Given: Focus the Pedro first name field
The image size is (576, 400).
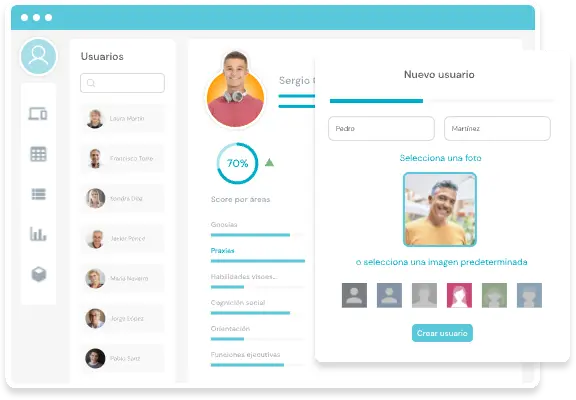Looking at the screenshot, I should 381,129.
